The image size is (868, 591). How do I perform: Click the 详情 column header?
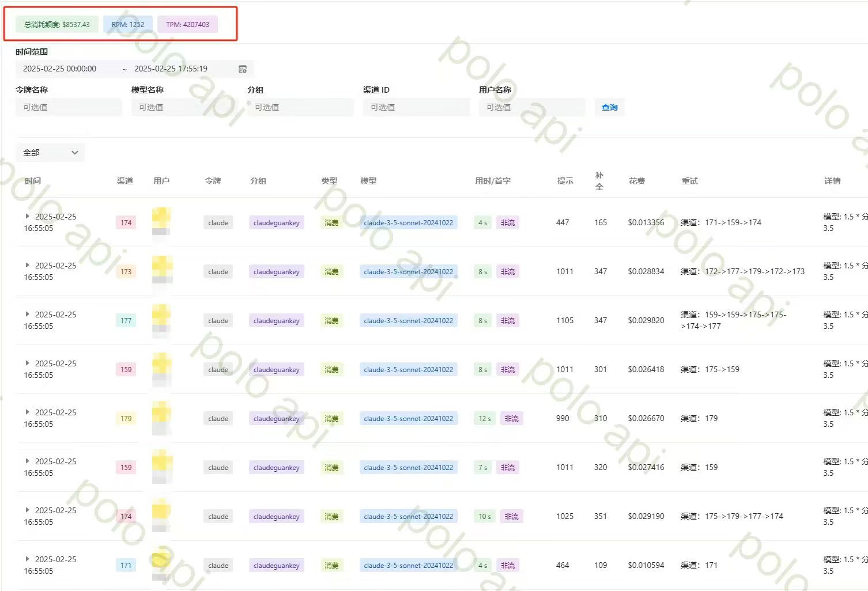(x=832, y=181)
